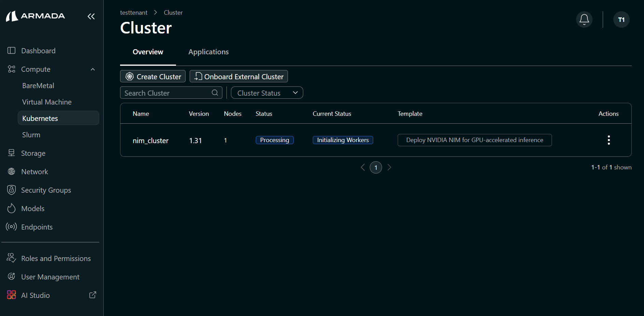Viewport: 644px width, 316px height.
Task: Collapse the Compute section
Action: (92, 69)
